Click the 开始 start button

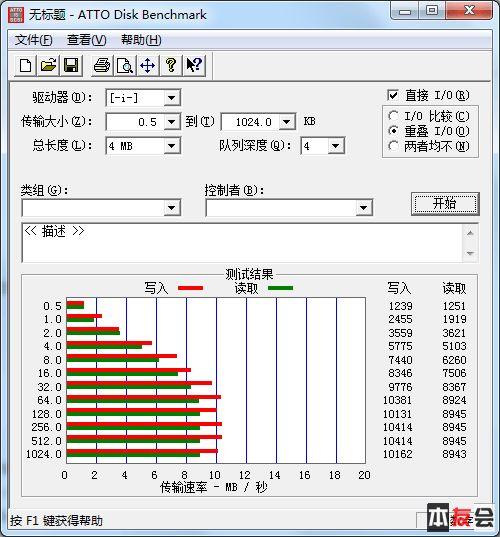point(445,204)
